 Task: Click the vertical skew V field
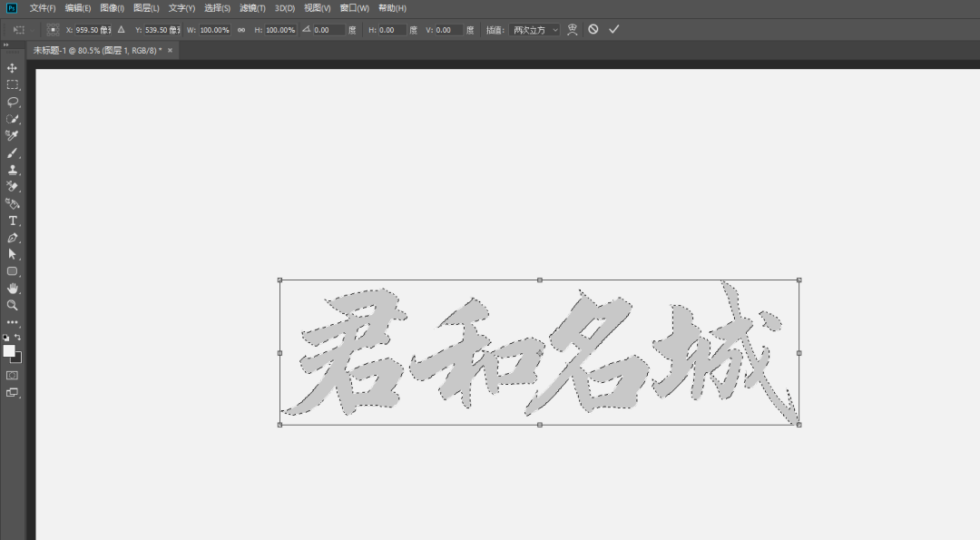(x=449, y=30)
